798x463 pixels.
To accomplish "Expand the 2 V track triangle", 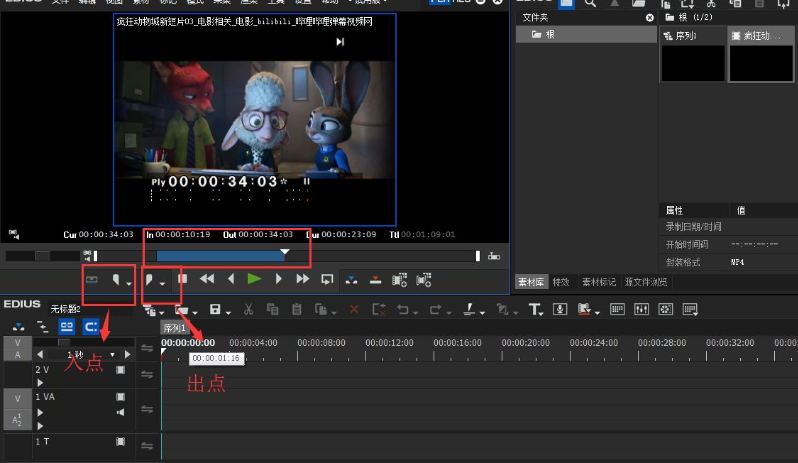I will pyautogui.click(x=40, y=382).
